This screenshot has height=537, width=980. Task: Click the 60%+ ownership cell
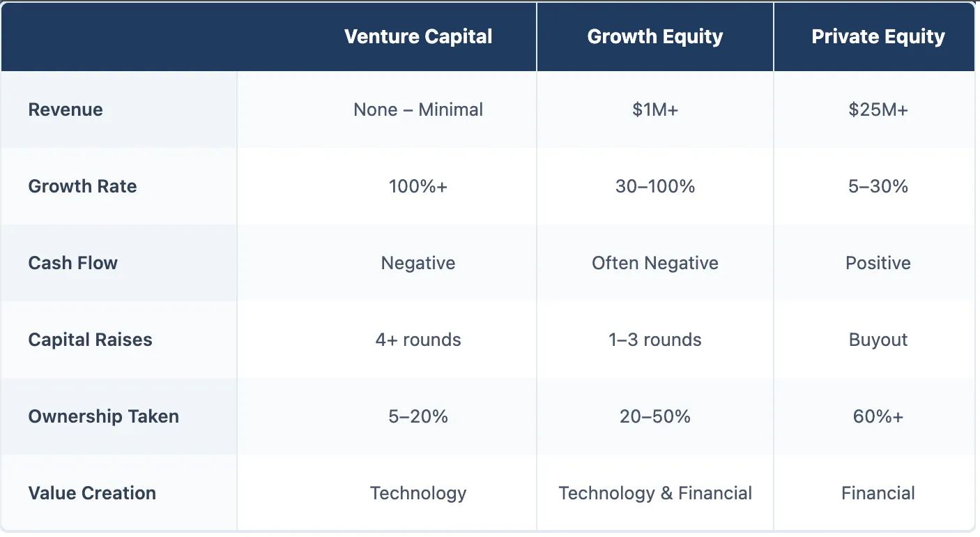click(x=878, y=416)
